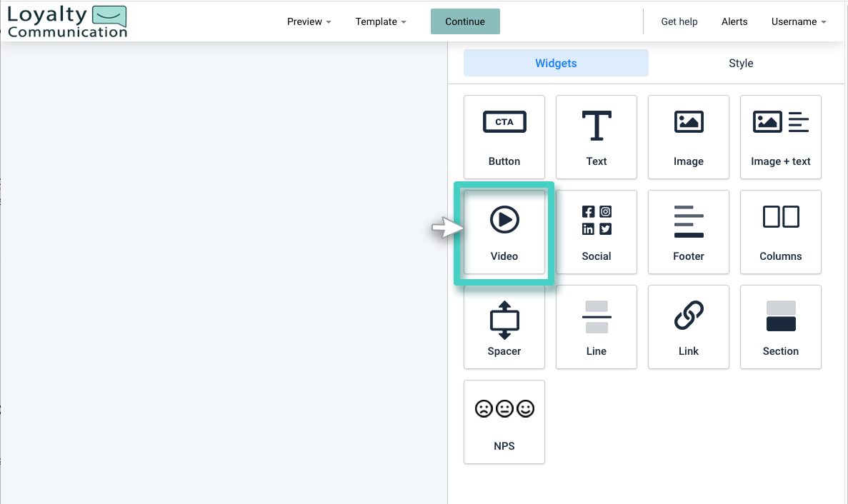The image size is (848, 504).
Task: Click the Continue button
Action: coord(465,21)
